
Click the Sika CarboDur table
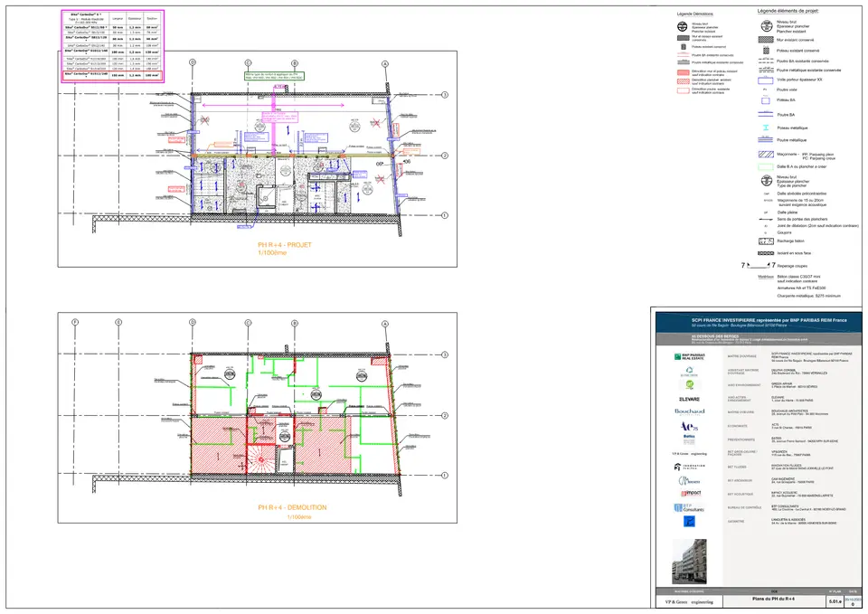112,46
